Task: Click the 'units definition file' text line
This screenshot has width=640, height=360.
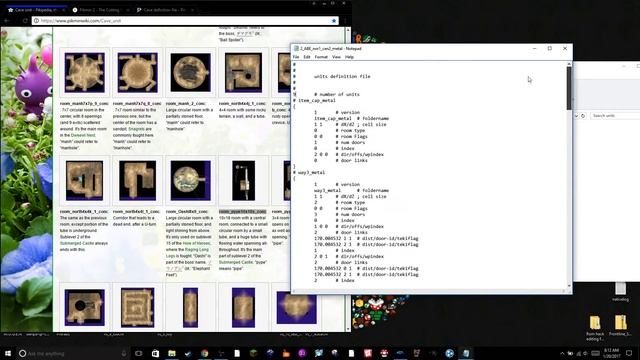Action: coord(342,76)
